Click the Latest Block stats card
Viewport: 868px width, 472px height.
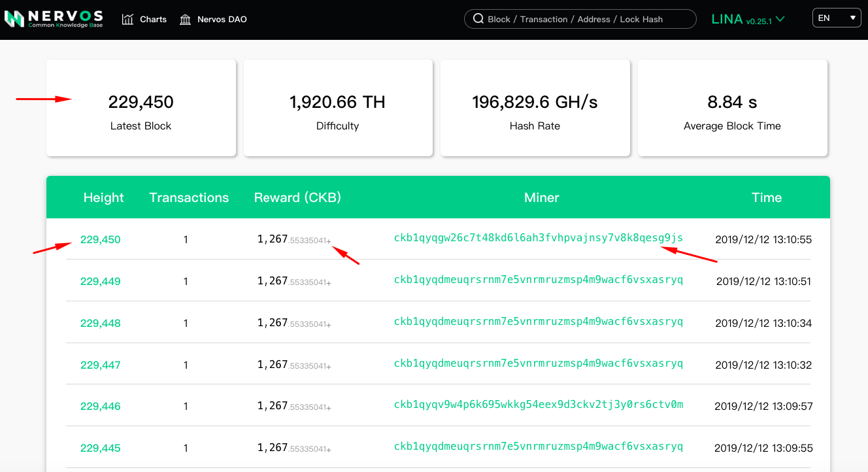click(x=141, y=109)
